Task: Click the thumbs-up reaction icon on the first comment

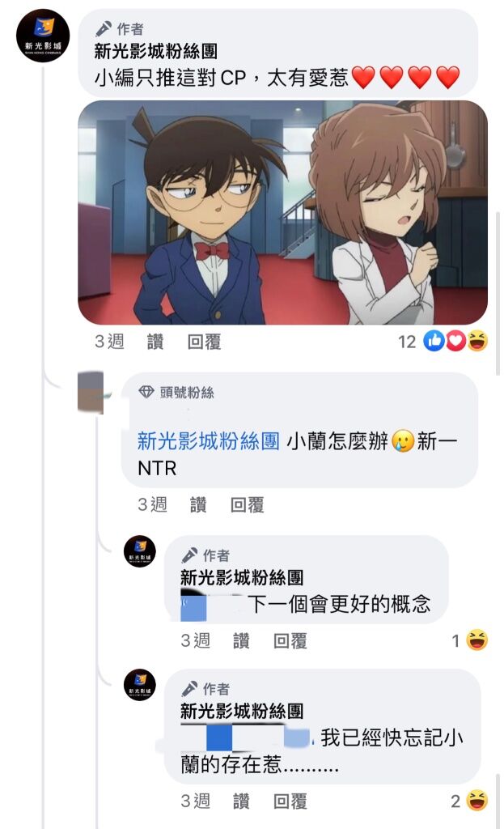Action: (x=434, y=341)
